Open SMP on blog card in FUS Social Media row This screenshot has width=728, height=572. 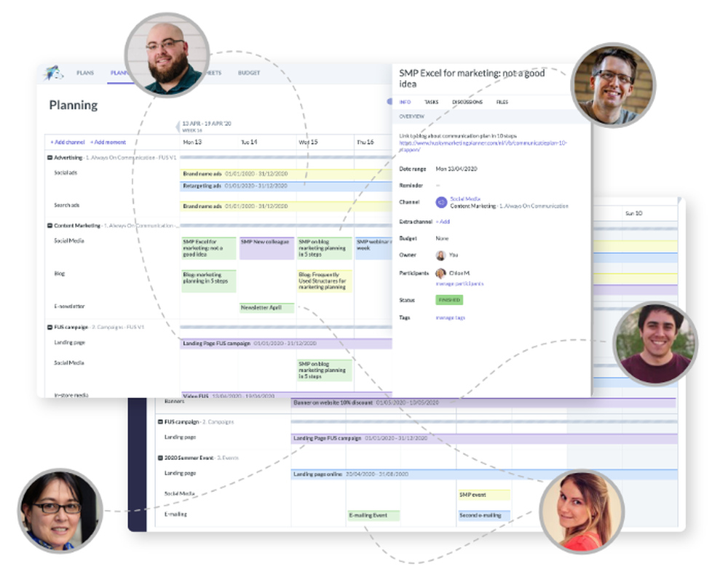[x=325, y=370]
